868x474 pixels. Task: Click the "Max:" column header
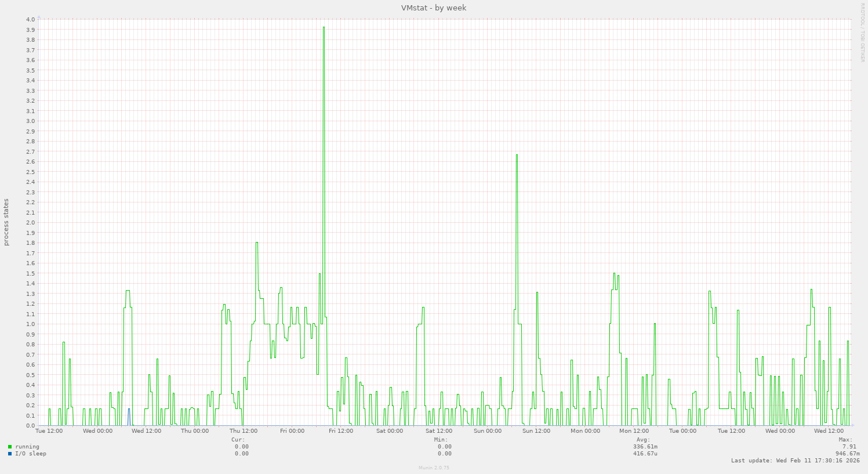845,440
